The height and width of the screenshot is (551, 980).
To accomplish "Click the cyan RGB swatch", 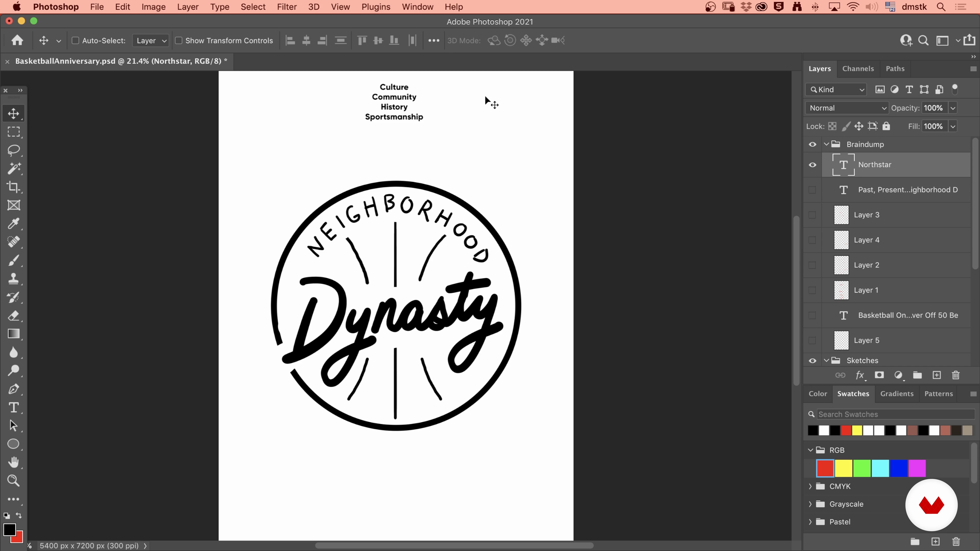I will tap(880, 468).
